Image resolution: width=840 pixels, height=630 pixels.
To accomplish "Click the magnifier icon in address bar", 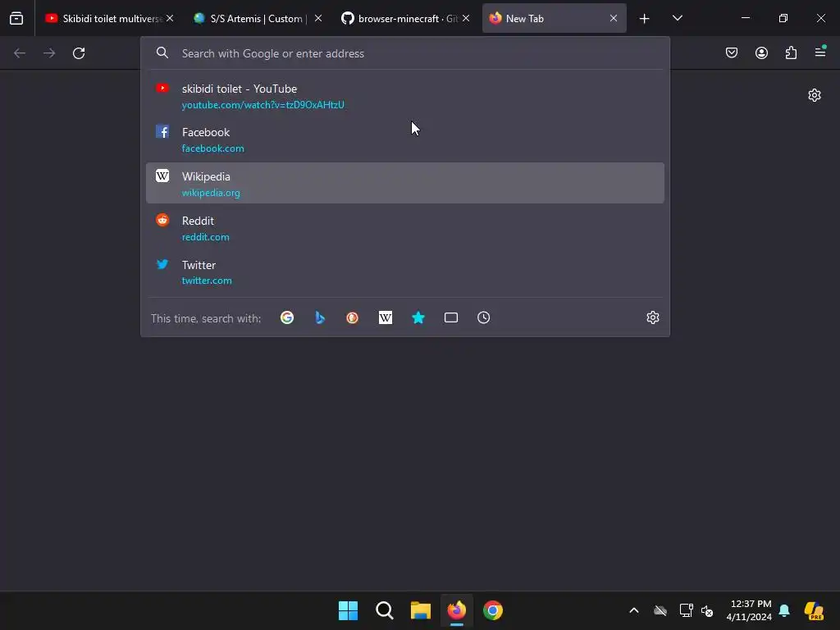I will 162,52.
